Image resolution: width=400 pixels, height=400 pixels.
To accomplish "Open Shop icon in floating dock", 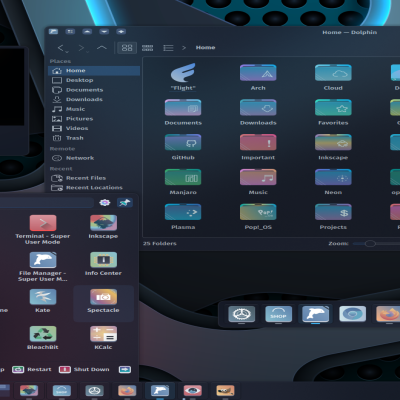I will pyautogui.click(x=279, y=314).
